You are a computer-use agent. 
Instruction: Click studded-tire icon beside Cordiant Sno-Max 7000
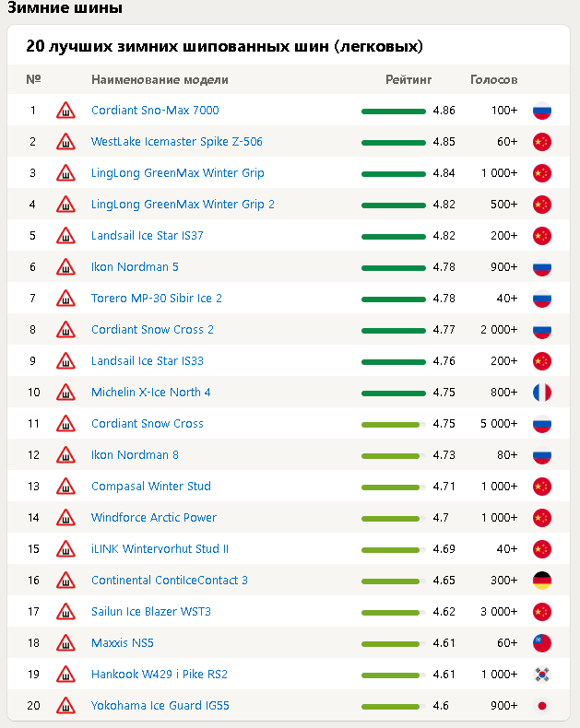65,111
